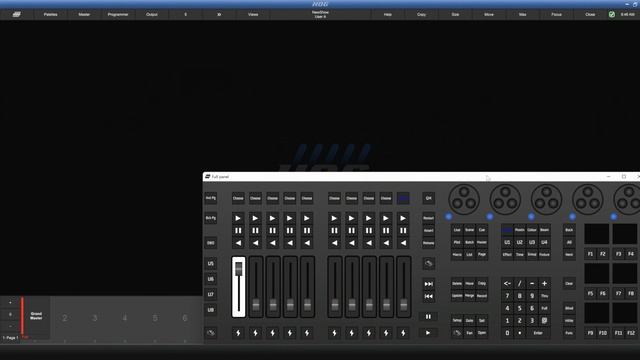Click the number 7 key on the keypad
The height and width of the screenshot is (360, 640).
point(507,296)
